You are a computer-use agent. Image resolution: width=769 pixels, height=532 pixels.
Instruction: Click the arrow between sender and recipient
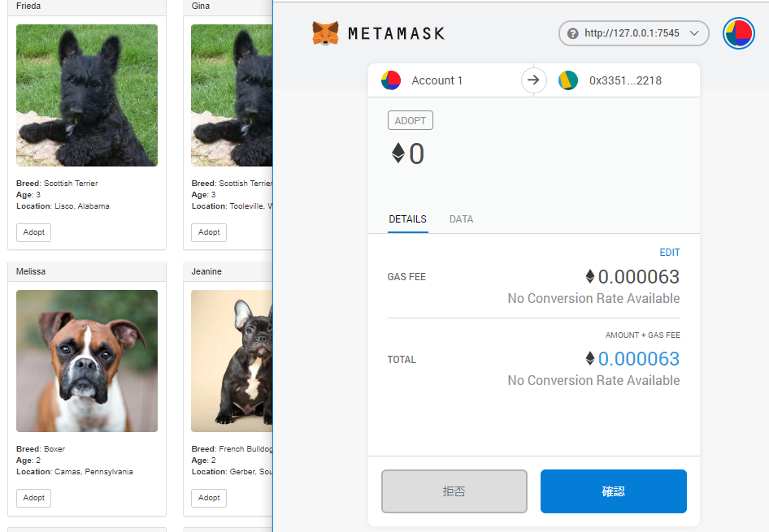coord(533,80)
